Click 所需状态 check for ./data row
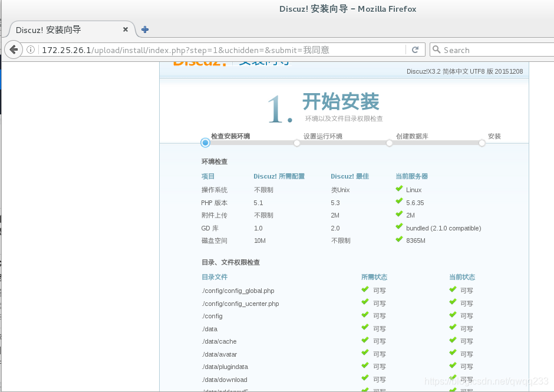 pyautogui.click(x=365, y=328)
